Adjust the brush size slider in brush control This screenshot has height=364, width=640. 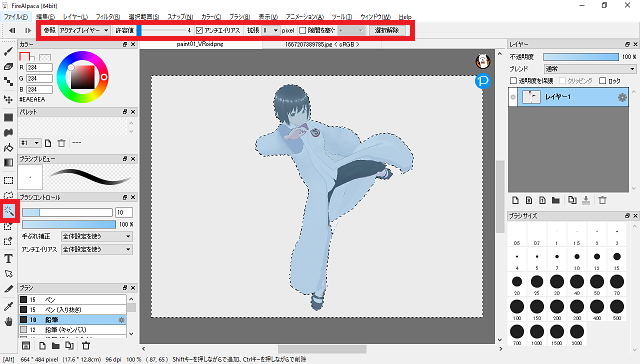[x=67, y=212]
